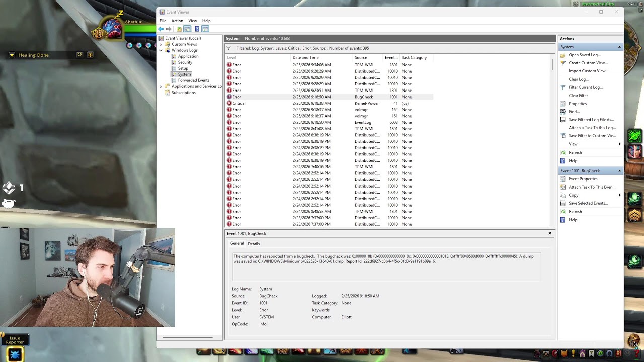Select the EventLog 6008 error row

[x=330, y=122]
